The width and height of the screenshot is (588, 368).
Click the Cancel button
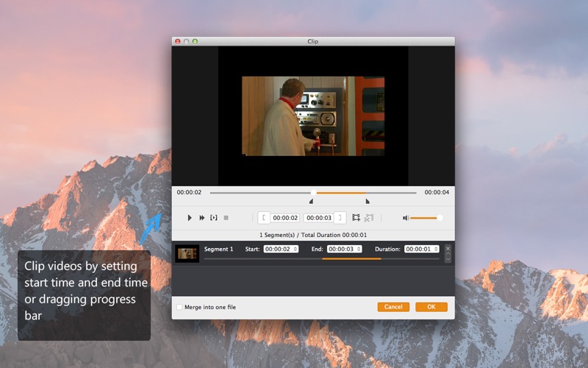click(393, 307)
